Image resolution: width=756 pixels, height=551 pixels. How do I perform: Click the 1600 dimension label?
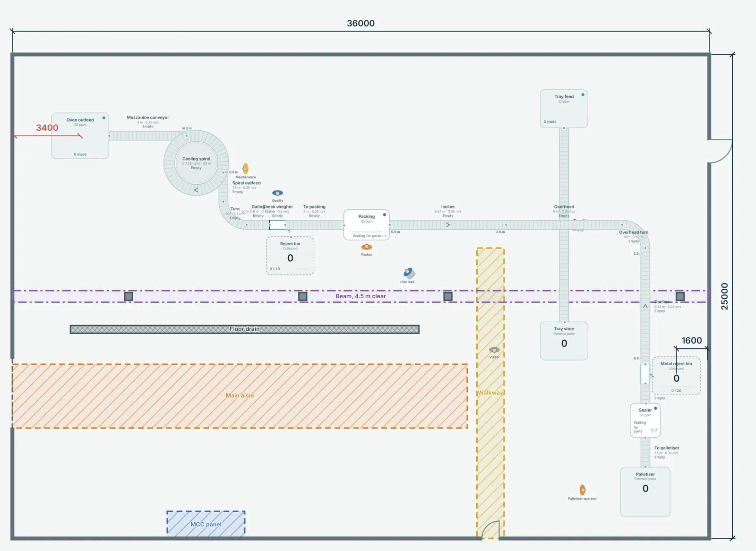pyautogui.click(x=692, y=340)
